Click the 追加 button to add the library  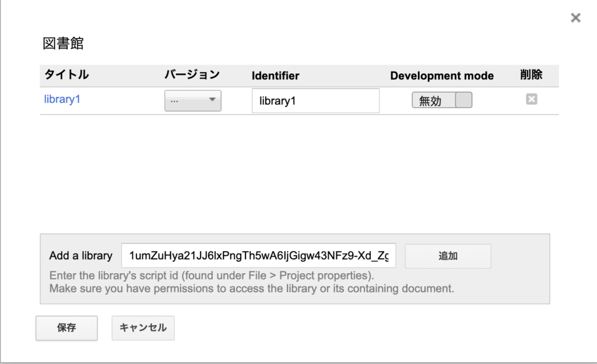click(x=448, y=256)
